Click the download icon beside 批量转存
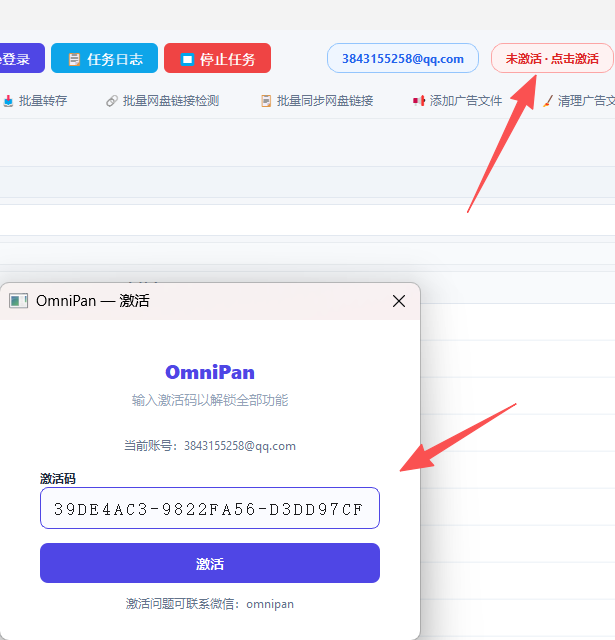This screenshot has height=640, width=615. [8, 101]
